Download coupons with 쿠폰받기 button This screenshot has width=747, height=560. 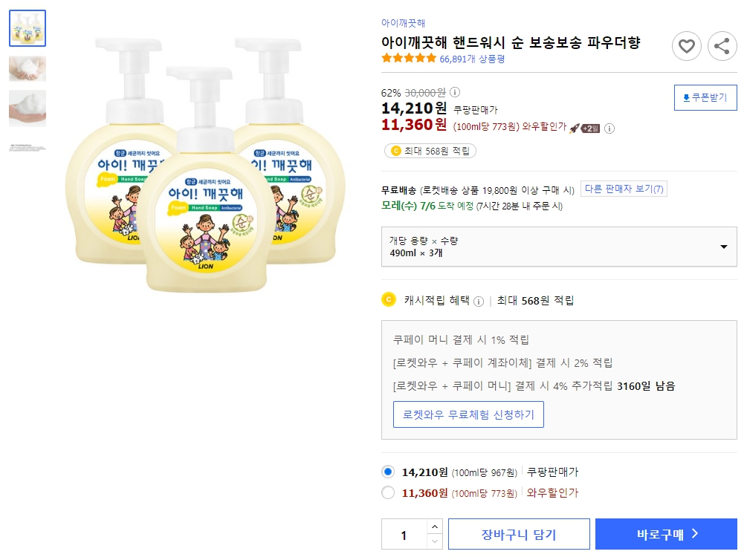705,97
